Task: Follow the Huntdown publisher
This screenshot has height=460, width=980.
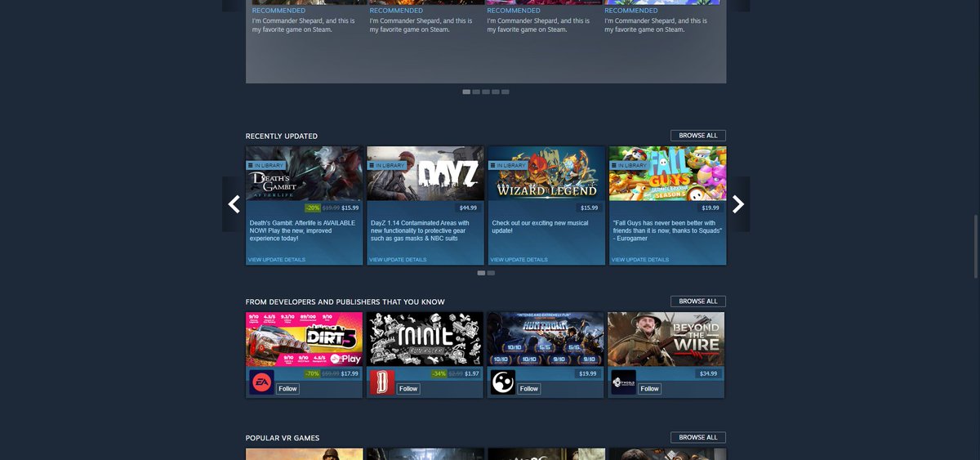Action: tap(529, 389)
